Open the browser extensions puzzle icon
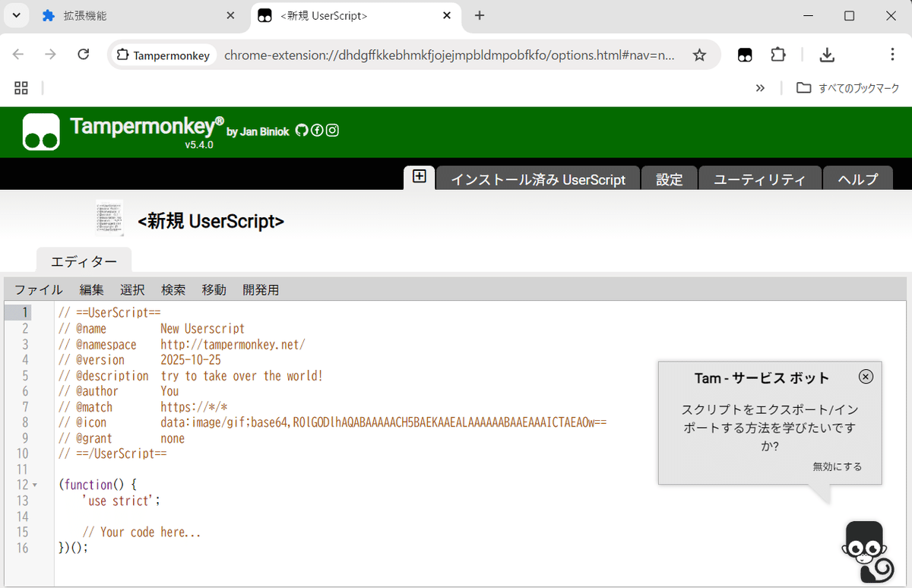The height and width of the screenshot is (588, 912). 777,55
